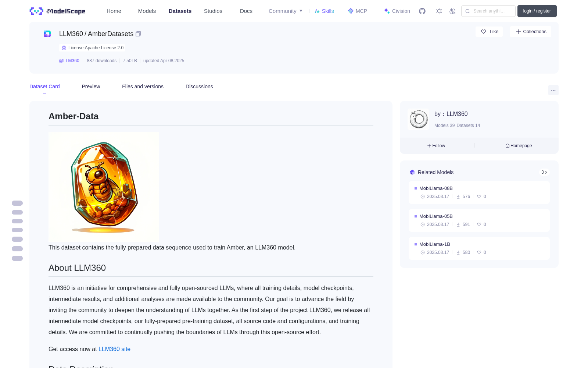Toggle the light/dark theme sun icon
Screen dimensions: 588x368
pos(439,11)
